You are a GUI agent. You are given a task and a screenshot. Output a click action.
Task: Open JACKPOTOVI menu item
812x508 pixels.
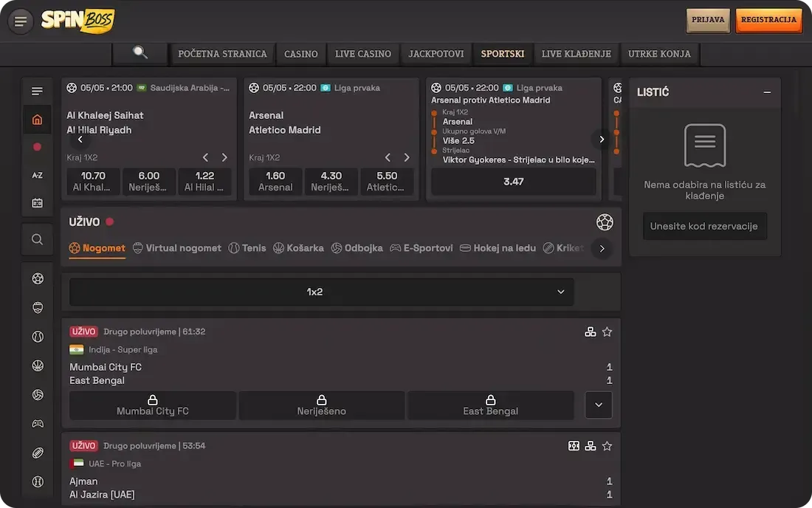coord(436,54)
